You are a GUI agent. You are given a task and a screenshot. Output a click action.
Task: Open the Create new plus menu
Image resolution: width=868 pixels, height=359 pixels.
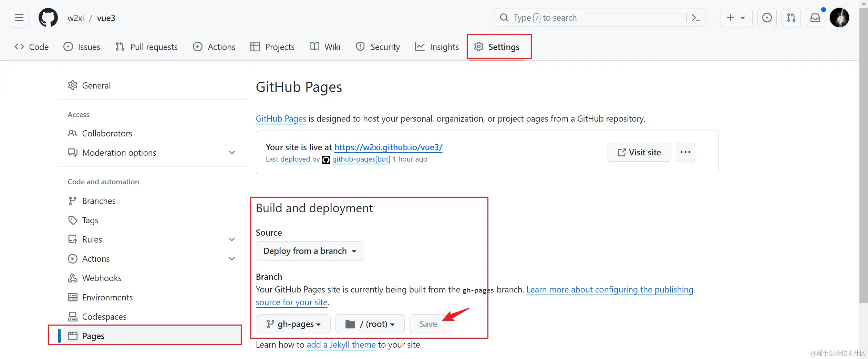click(x=736, y=18)
